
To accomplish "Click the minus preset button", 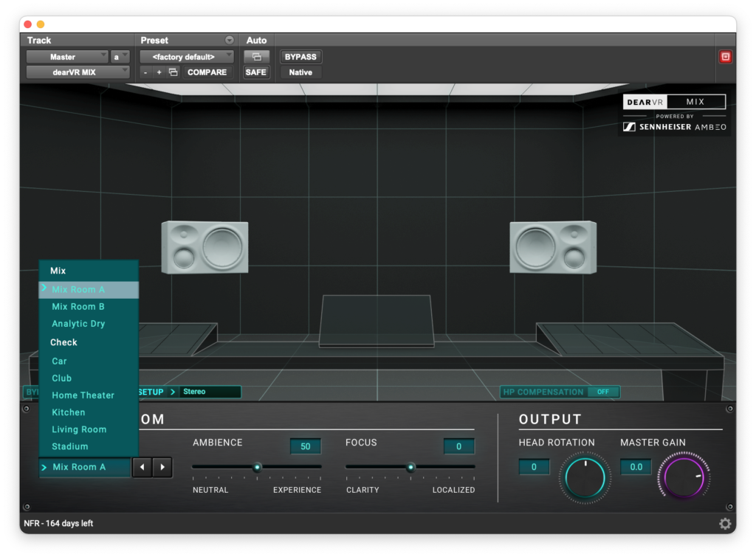I will point(145,72).
